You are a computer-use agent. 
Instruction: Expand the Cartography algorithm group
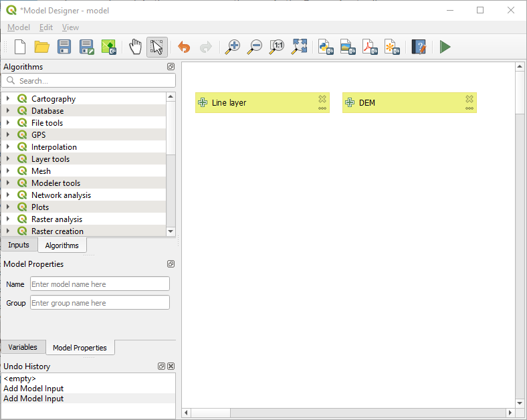click(8, 99)
